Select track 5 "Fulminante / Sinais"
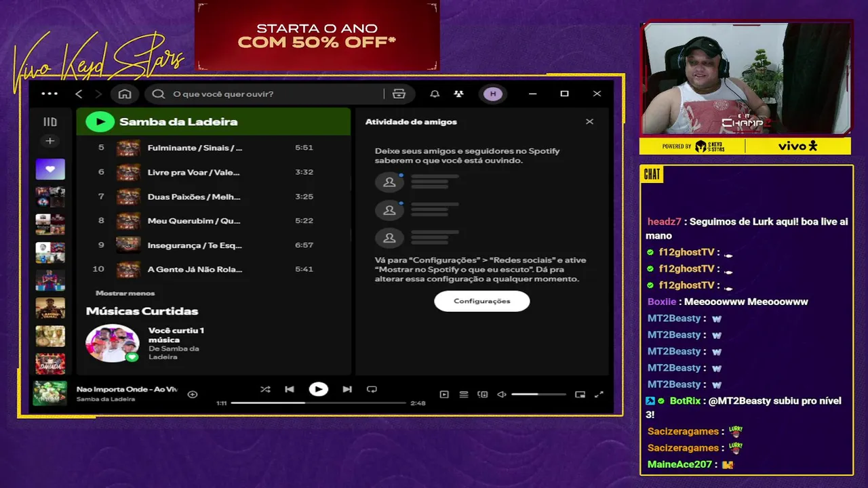 213,148
